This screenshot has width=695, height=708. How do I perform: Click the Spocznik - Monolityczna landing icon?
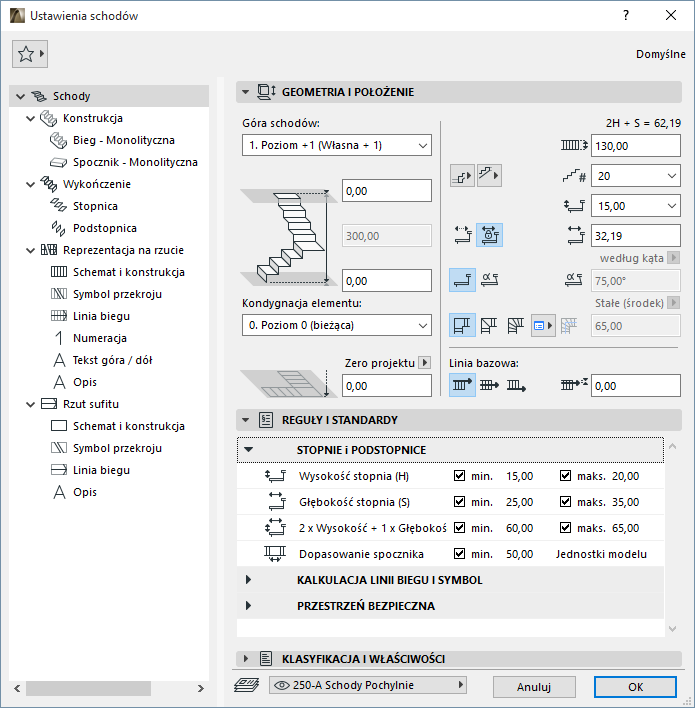click(x=58, y=162)
